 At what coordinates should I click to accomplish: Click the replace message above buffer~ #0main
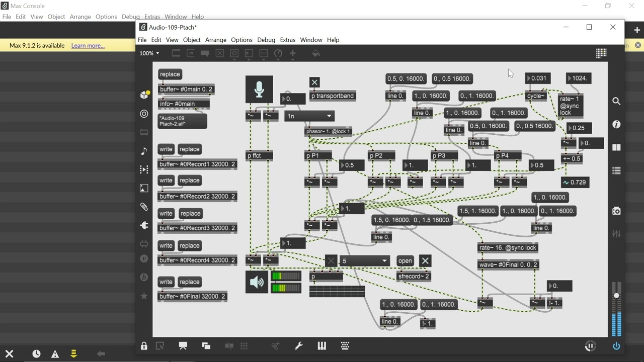tap(170, 74)
